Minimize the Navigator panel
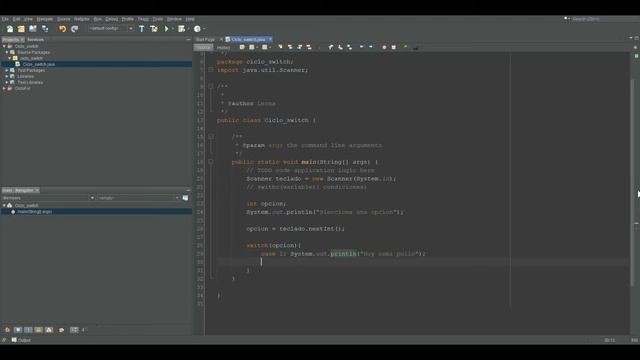Image resolution: width=640 pixels, height=360 pixels. coord(188,190)
